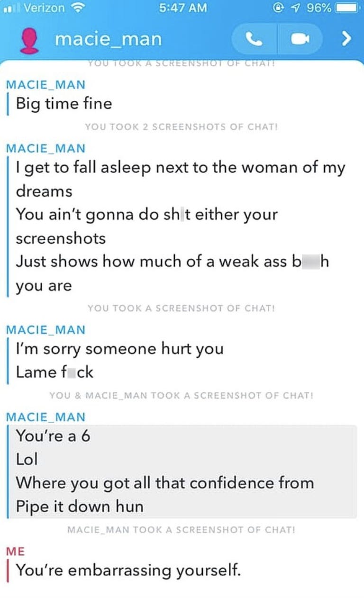
Task: Open the macie_man username header
Action: (x=108, y=39)
